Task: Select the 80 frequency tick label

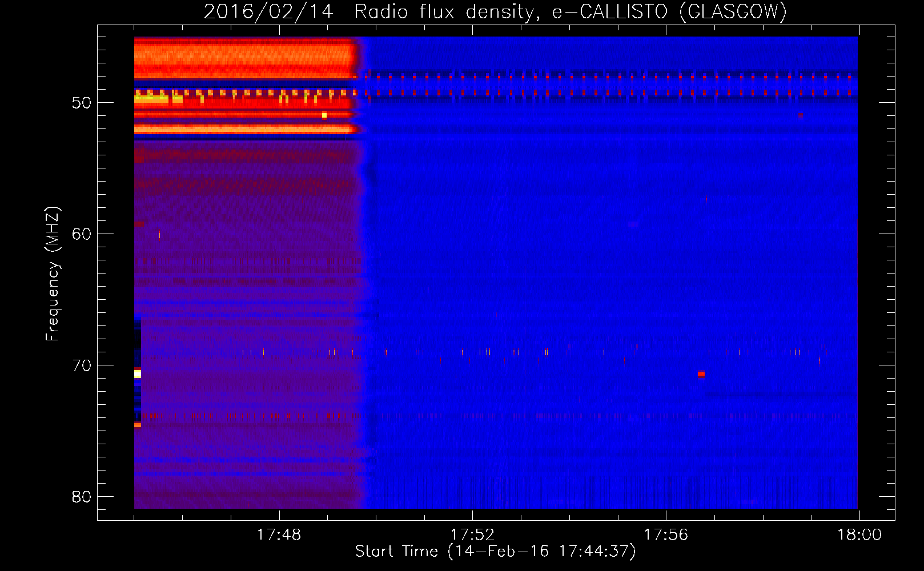Action: [82, 497]
